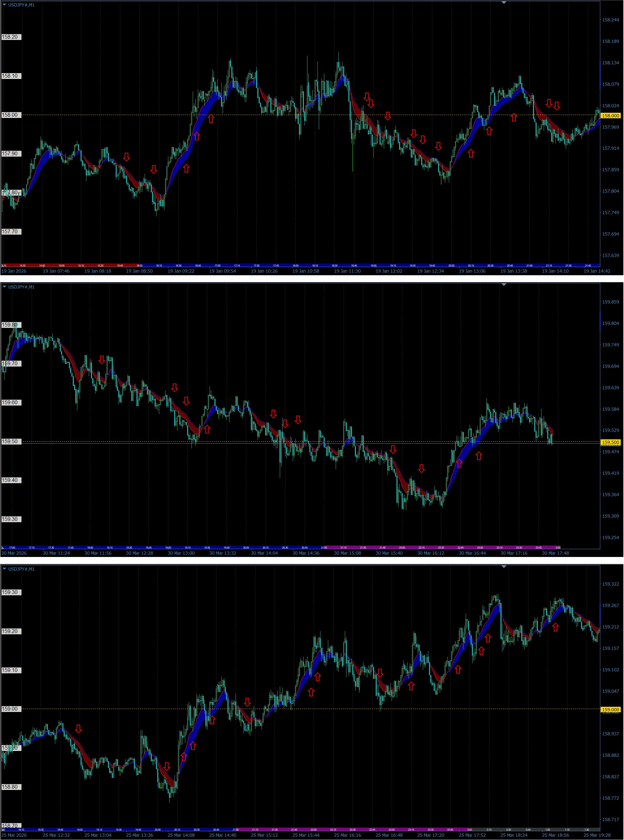This screenshot has width=624, height=840.
Task: Open USDJPY#,M1 title triangle on 19 Jan chart
Action: pyautogui.click(x=5, y=5)
